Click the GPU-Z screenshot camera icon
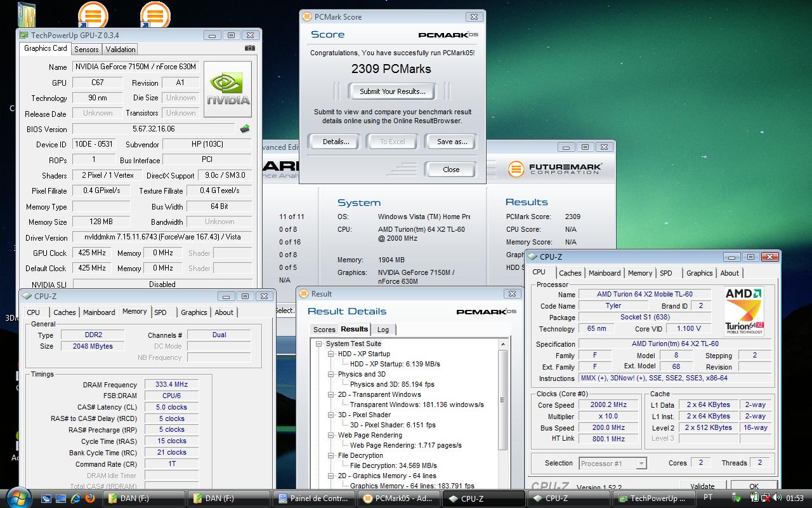 (x=250, y=48)
